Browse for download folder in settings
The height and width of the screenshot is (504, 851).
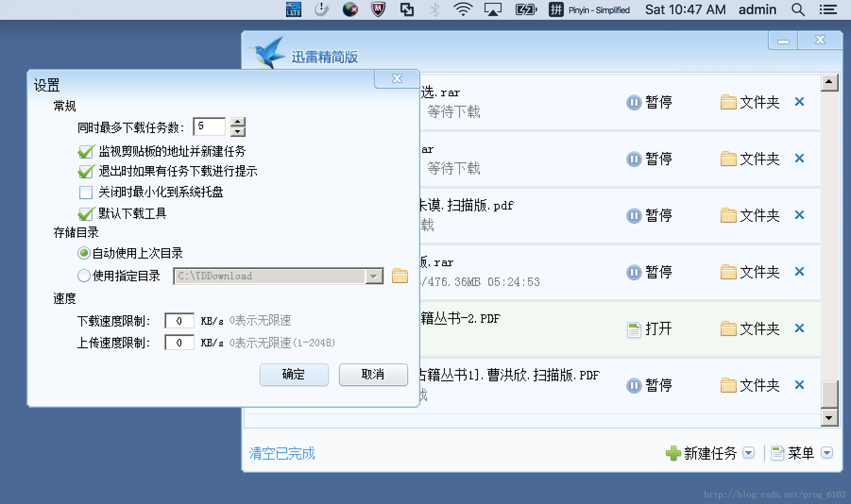tap(400, 276)
